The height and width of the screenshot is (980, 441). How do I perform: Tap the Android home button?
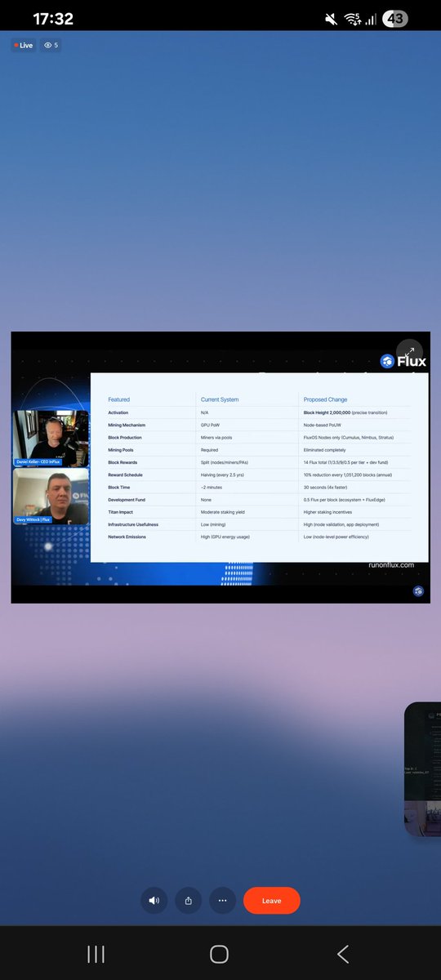point(219,954)
